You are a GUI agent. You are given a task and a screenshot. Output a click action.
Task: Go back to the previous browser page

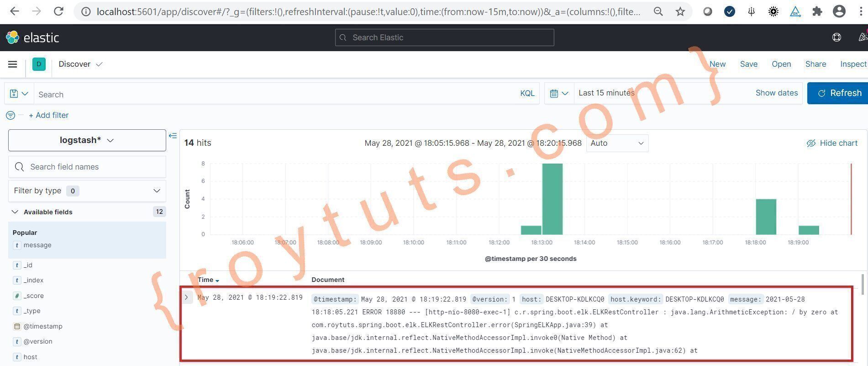[15, 11]
